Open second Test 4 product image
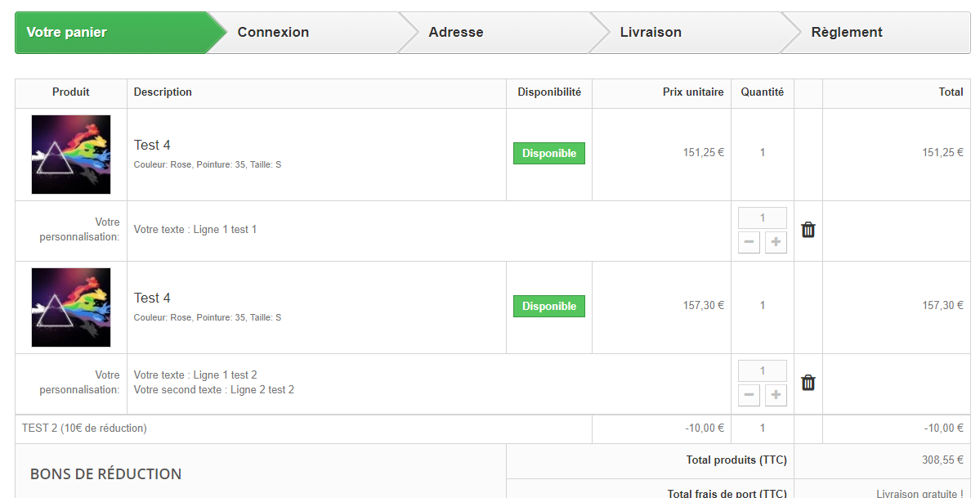 (71, 307)
